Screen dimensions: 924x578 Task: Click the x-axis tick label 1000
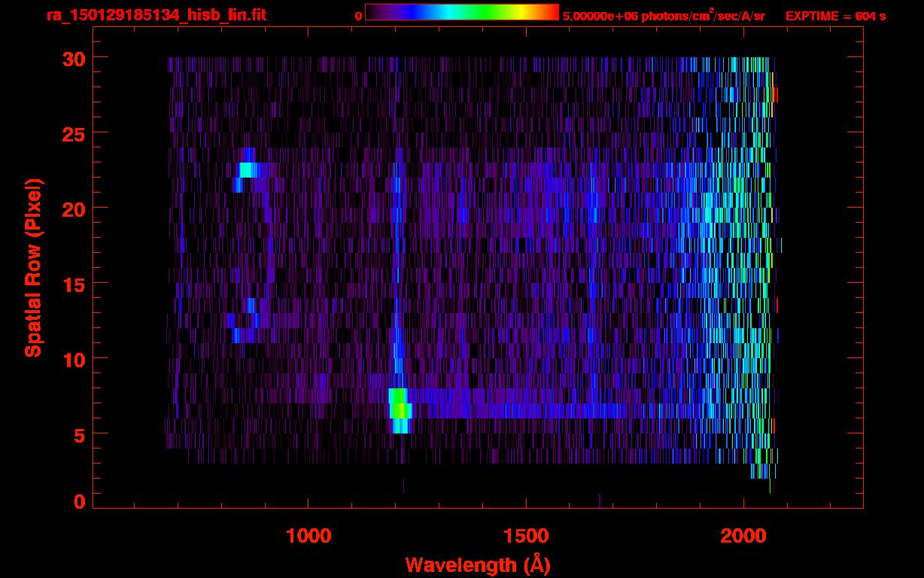[309, 536]
